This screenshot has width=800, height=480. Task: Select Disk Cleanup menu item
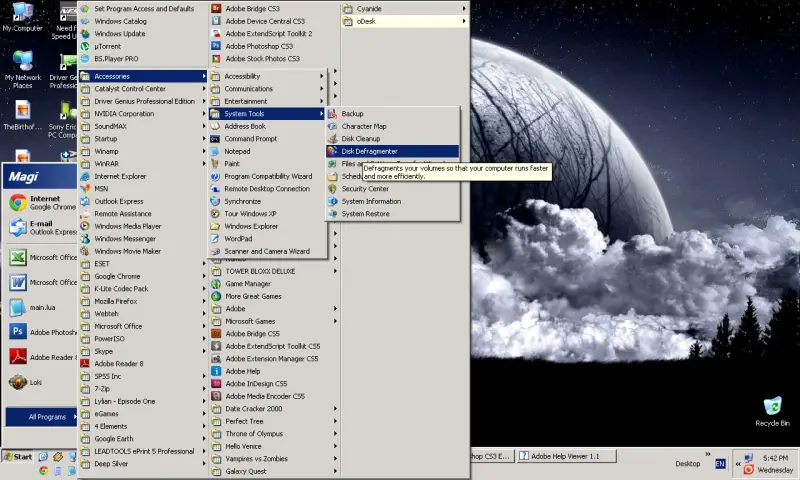click(392, 139)
